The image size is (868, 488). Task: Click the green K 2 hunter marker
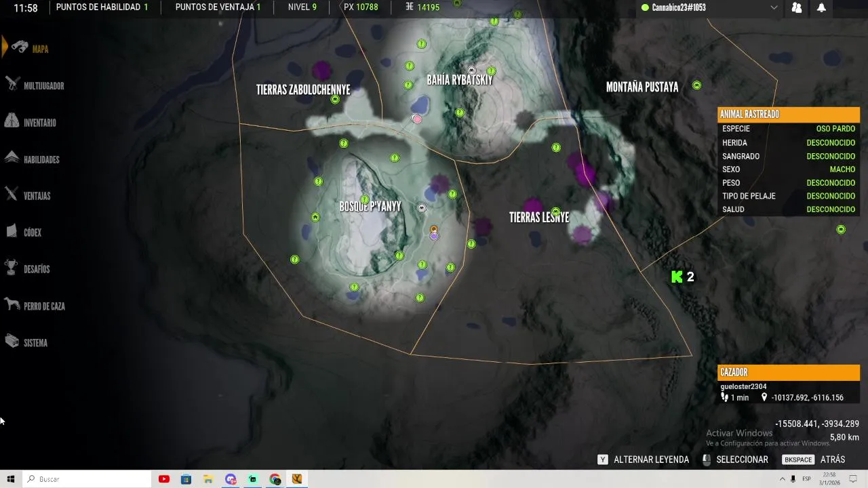(x=682, y=277)
